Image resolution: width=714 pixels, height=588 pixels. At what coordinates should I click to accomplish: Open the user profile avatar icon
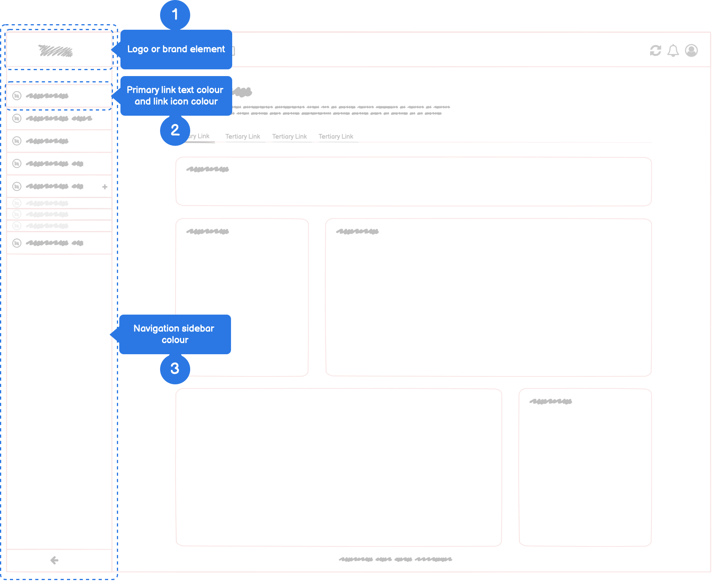(x=691, y=51)
